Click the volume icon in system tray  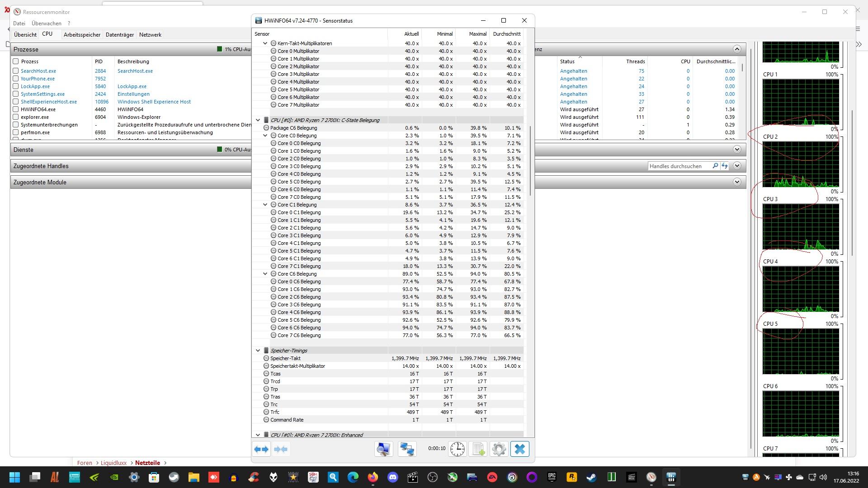click(x=823, y=477)
